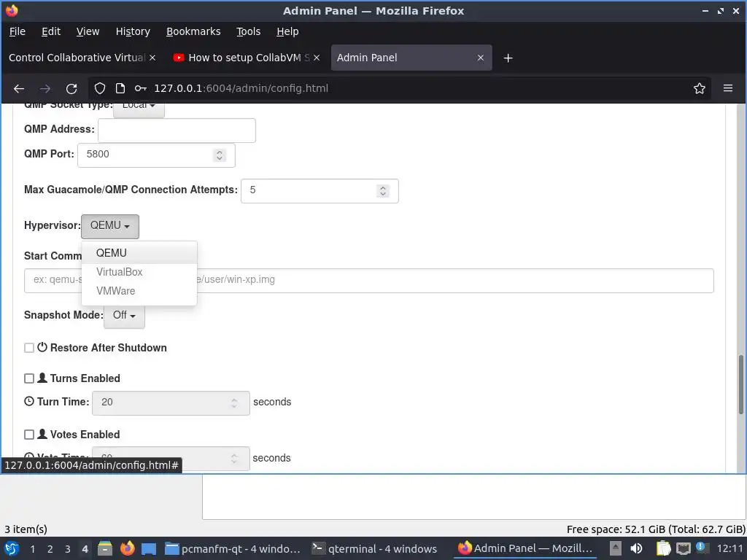Enable the Votes Enabled checkbox

(29, 435)
